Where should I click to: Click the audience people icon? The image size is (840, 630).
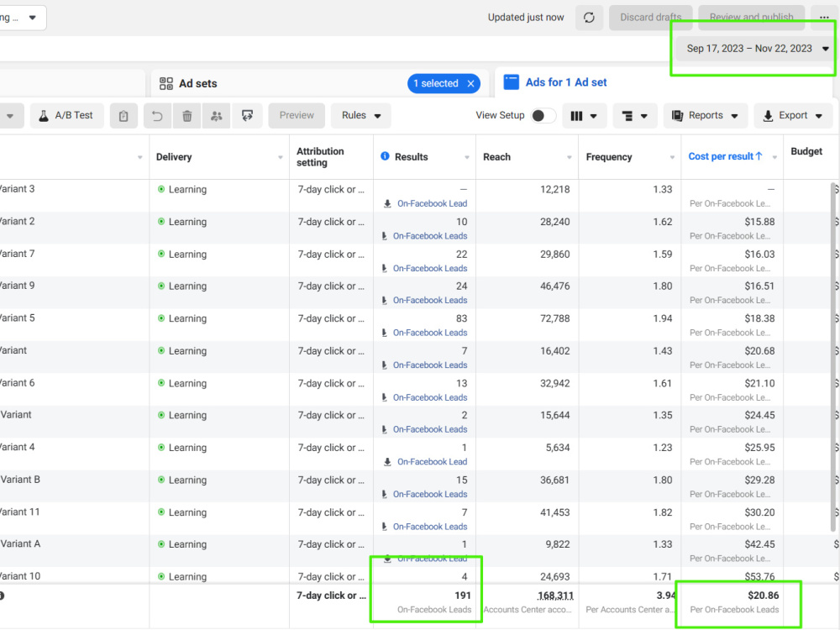click(217, 116)
